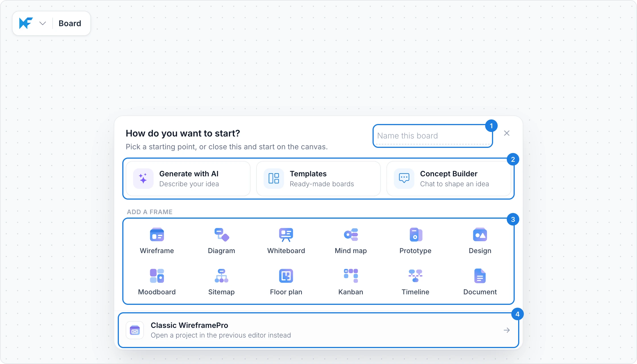This screenshot has width=637, height=364.
Task: Click the arrow on Classic WireframePro row
Action: click(x=507, y=330)
